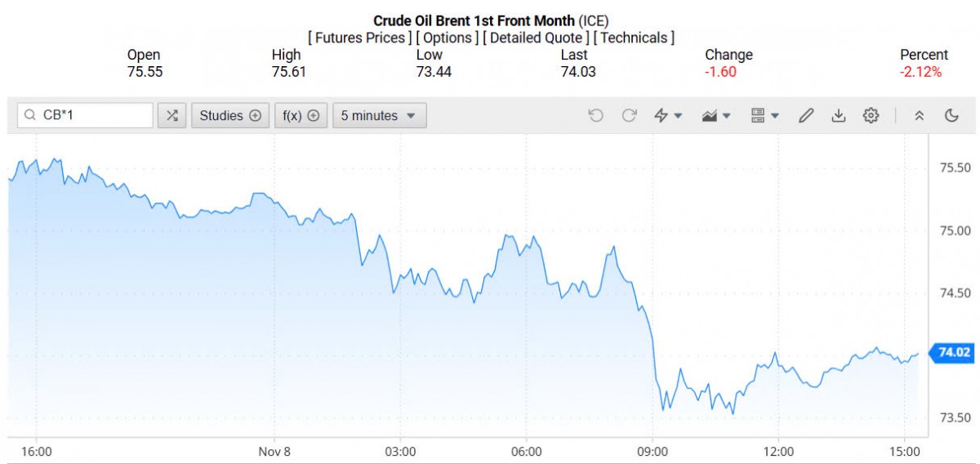Go to the Options link

(448, 38)
